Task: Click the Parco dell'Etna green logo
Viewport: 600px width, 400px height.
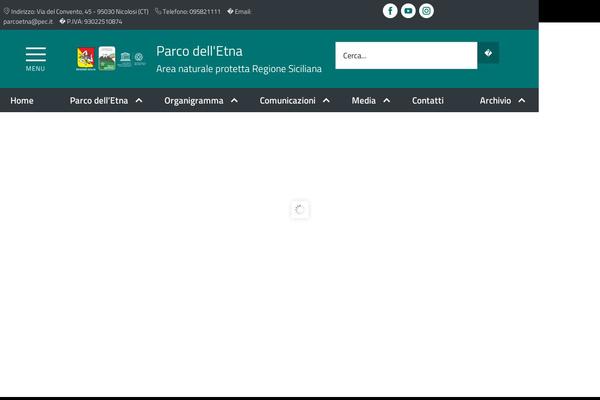Action: (x=107, y=59)
